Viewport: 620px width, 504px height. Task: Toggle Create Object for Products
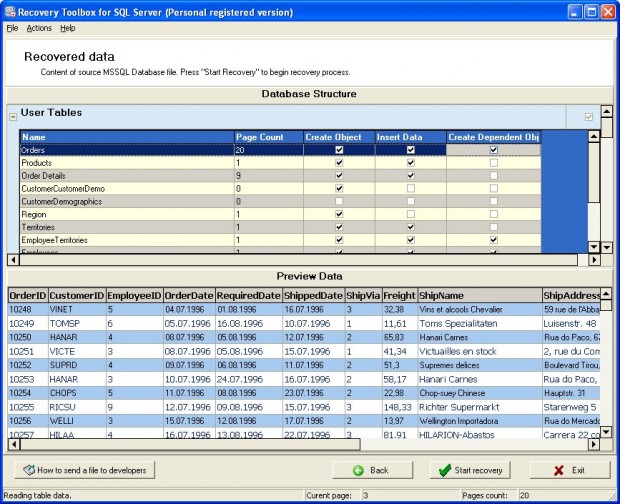(x=339, y=163)
